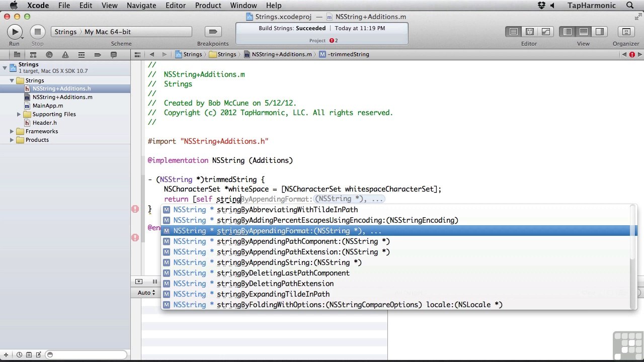644x362 pixels.
Task: Open the Apple menu
Action: (14, 6)
